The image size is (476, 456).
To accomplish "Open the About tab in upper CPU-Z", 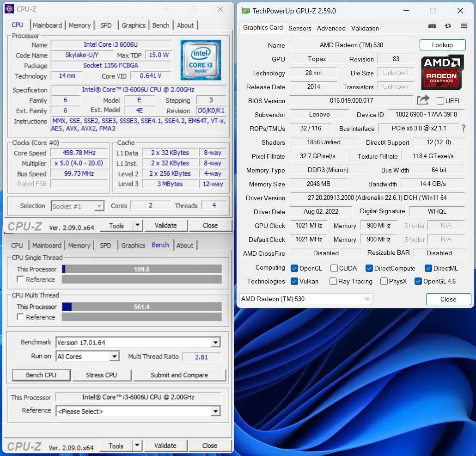I will [x=185, y=25].
